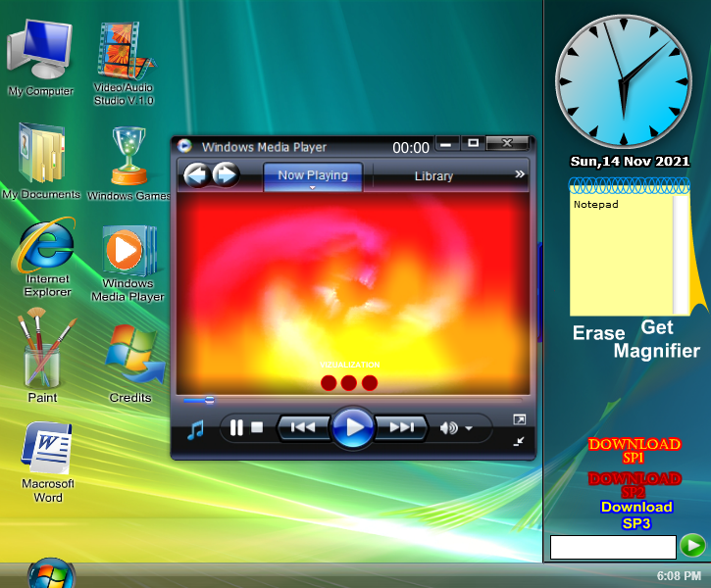The width and height of the screenshot is (711, 588).
Task: Click the 6:08 PM taskbar clock
Action: click(x=679, y=576)
